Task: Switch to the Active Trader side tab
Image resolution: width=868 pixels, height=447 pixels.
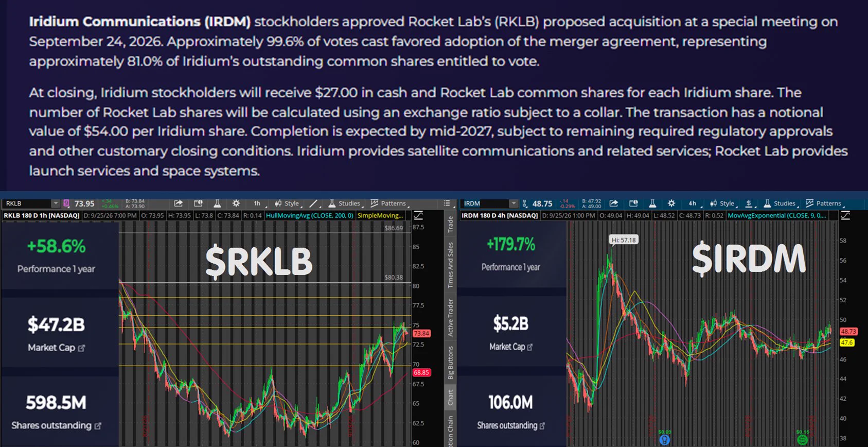Action: click(x=450, y=318)
